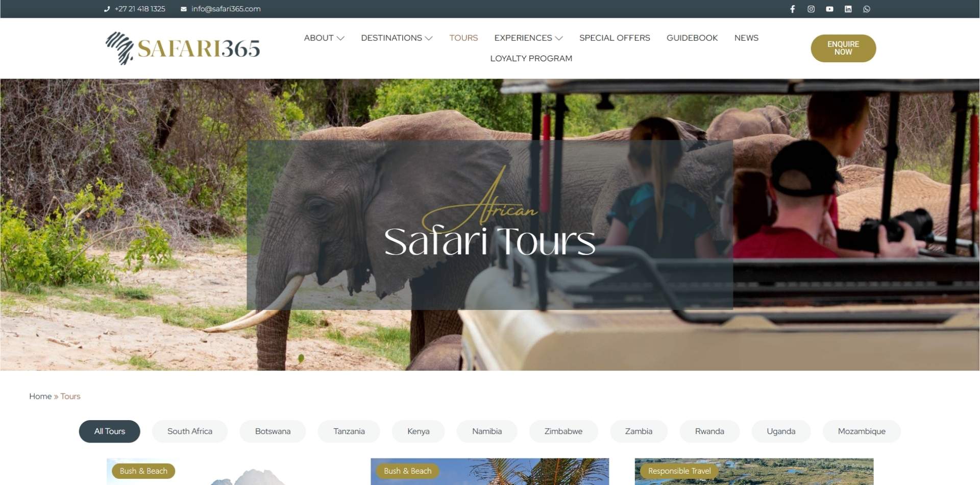980x485 pixels.
Task: Open the YouTube social icon
Action: click(x=829, y=9)
